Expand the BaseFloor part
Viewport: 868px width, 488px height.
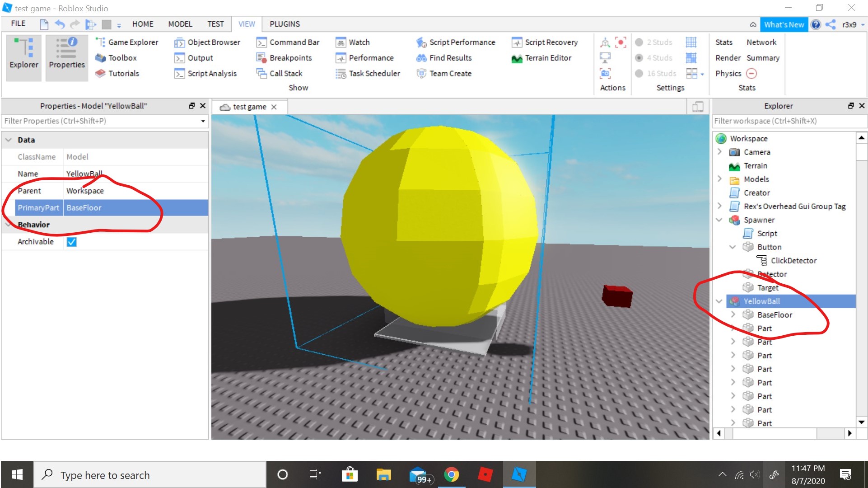coord(733,314)
